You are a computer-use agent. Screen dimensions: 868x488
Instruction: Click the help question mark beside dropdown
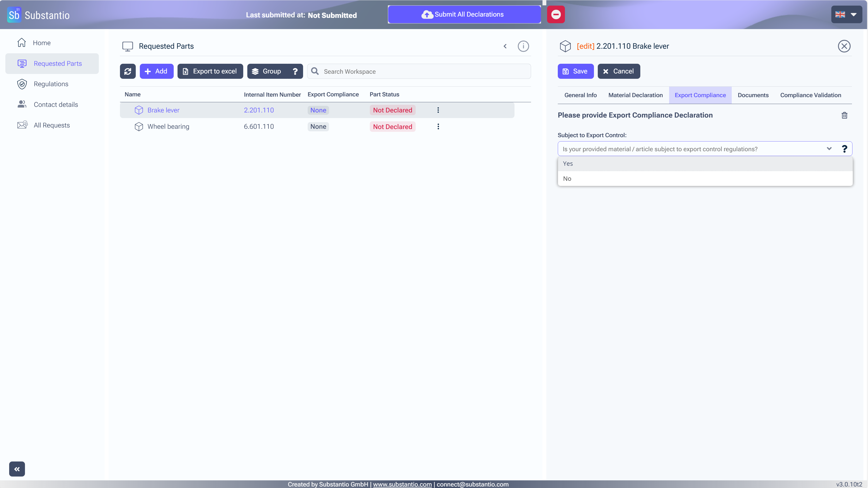[x=844, y=149]
